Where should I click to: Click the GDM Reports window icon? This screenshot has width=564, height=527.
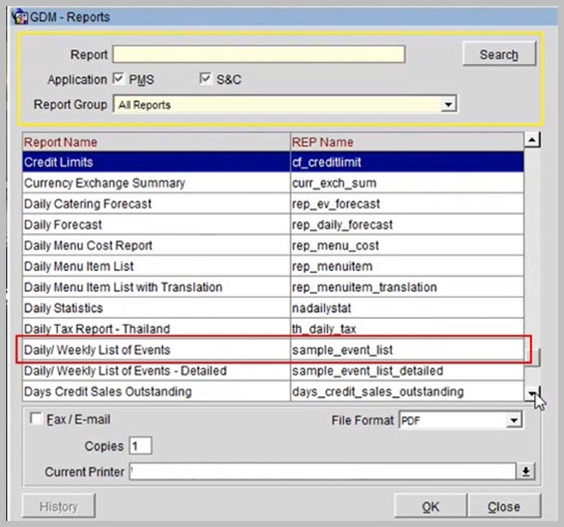click(x=19, y=17)
